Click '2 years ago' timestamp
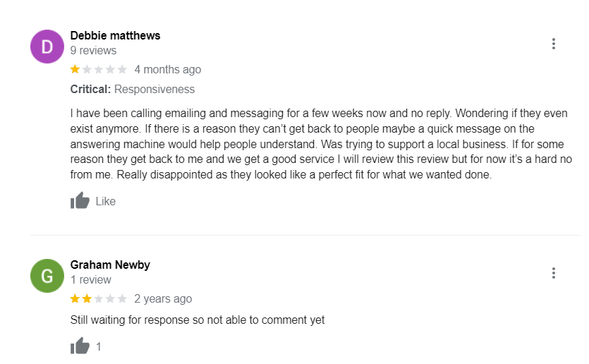Screen dimensions: 589x364 [163, 298]
